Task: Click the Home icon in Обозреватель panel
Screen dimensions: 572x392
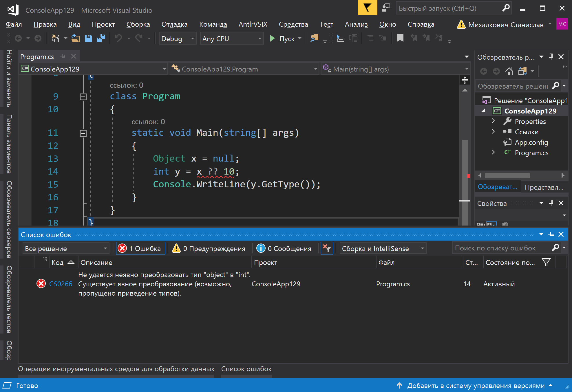Action: point(509,71)
